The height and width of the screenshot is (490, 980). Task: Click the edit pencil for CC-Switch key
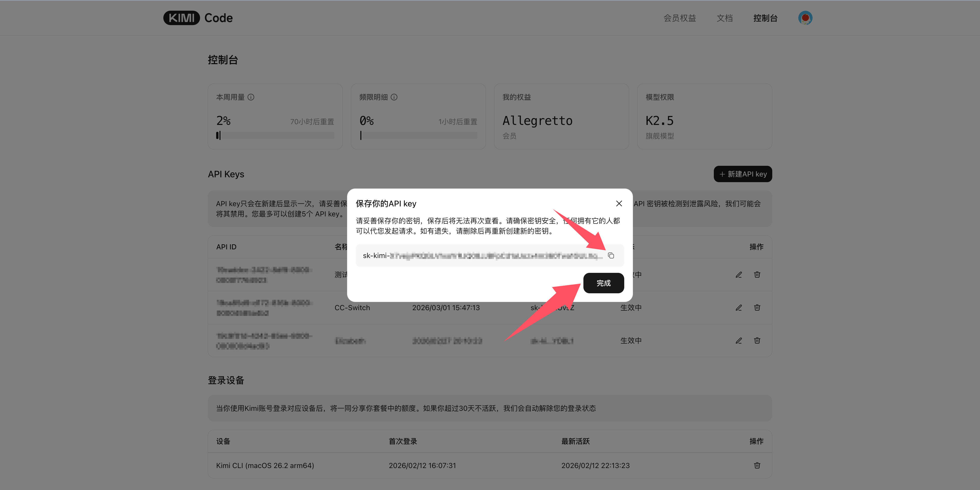(738, 307)
